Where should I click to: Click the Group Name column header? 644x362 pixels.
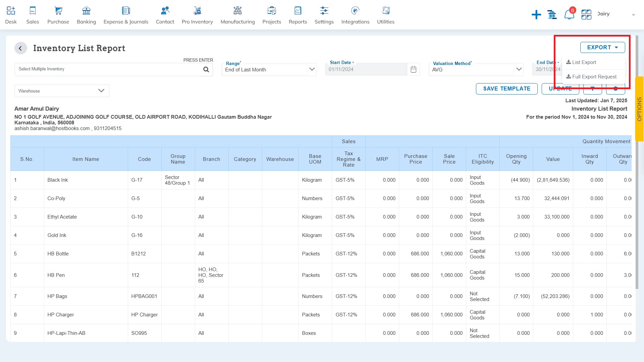pyautogui.click(x=178, y=159)
